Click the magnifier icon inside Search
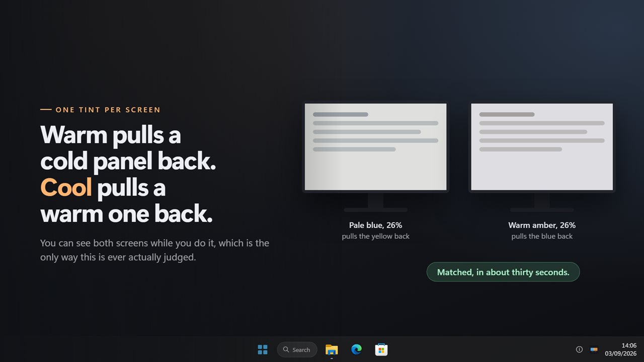The height and width of the screenshot is (362, 644). point(286,349)
